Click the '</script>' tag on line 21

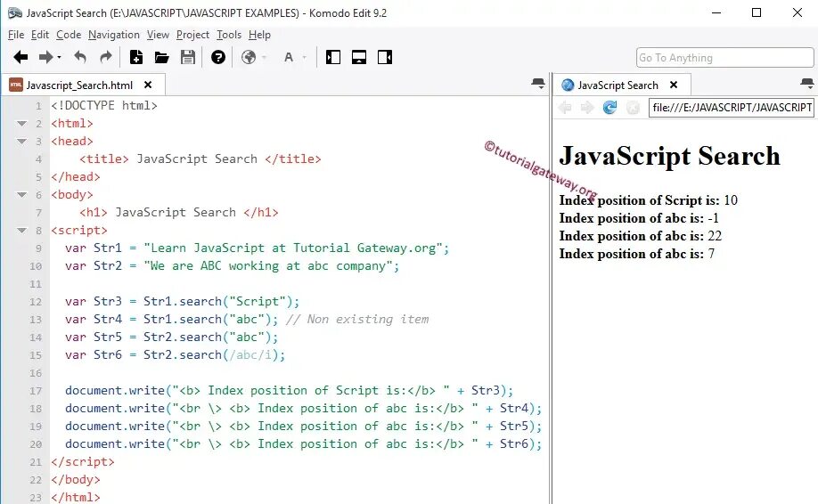83,462
